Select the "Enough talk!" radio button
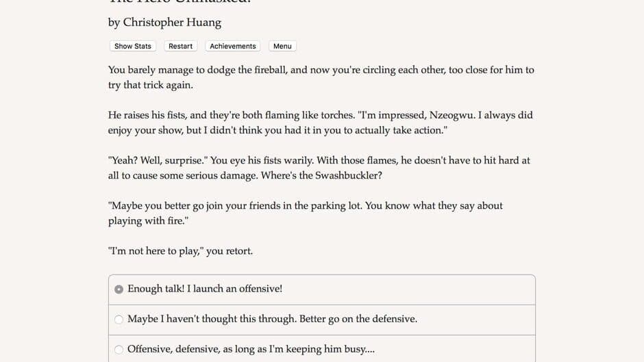 [x=119, y=289]
